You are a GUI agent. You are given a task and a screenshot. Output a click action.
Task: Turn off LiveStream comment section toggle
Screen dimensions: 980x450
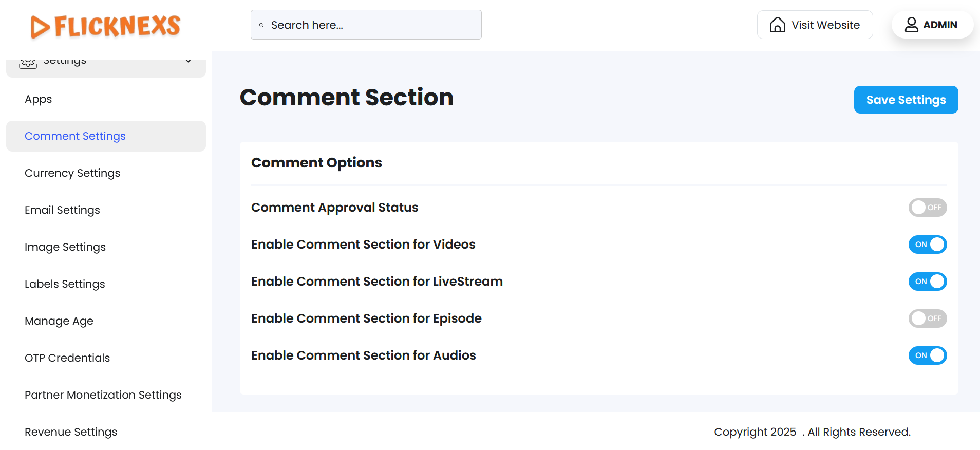pyautogui.click(x=927, y=282)
